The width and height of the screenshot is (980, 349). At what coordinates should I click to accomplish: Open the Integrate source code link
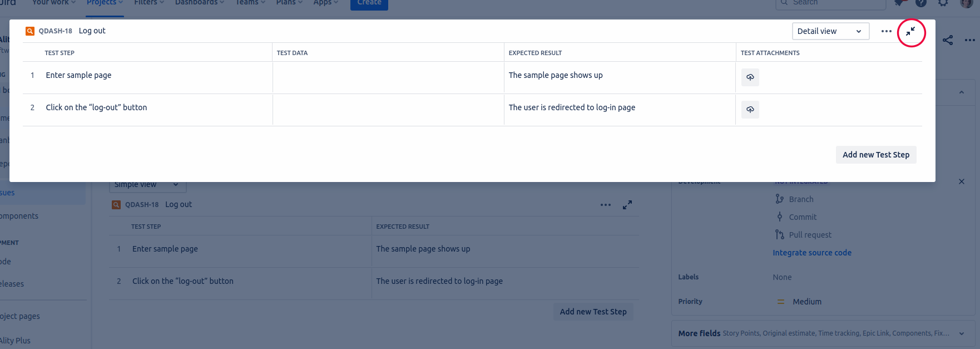click(x=811, y=253)
